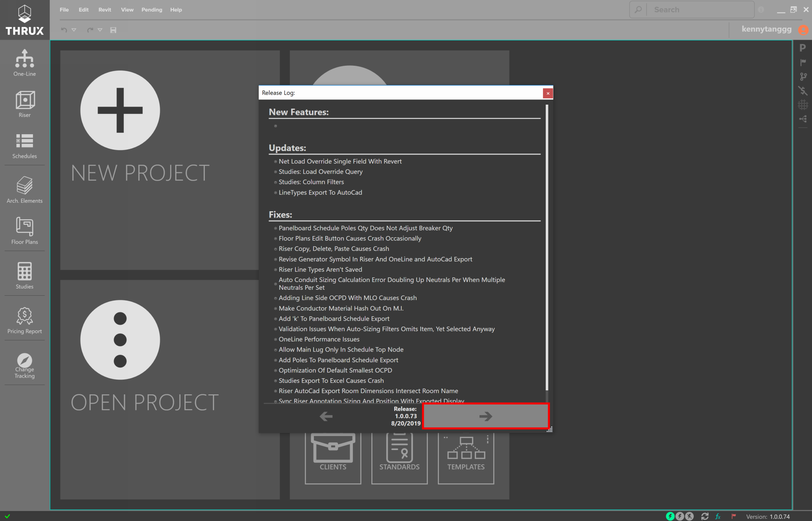This screenshot has width=812, height=521.
Task: Open Studies in the sidebar
Action: pyautogui.click(x=24, y=275)
